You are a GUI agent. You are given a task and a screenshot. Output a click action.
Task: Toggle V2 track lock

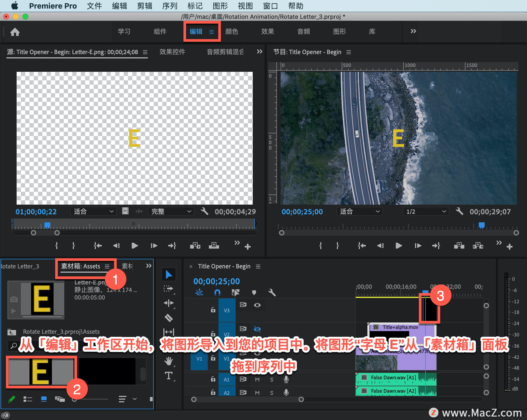213,334
